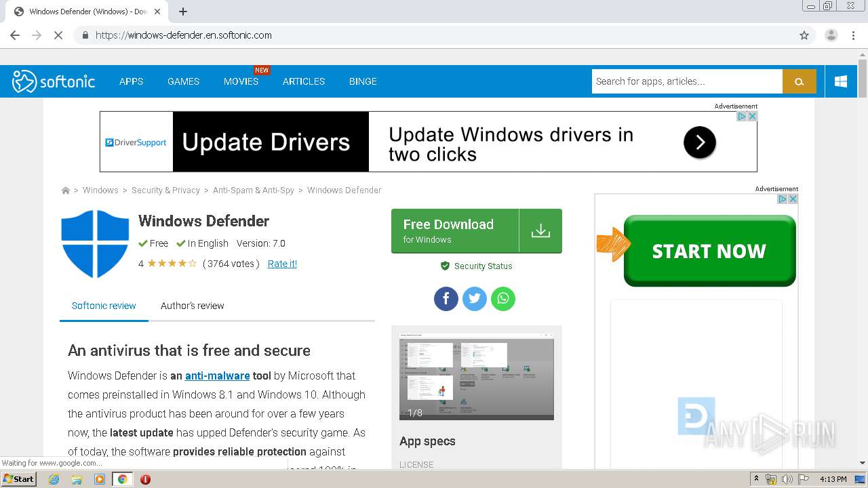Image resolution: width=868 pixels, height=488 pixels.
Task: Click the Security Status link
Action: click(x=477, y=266)
